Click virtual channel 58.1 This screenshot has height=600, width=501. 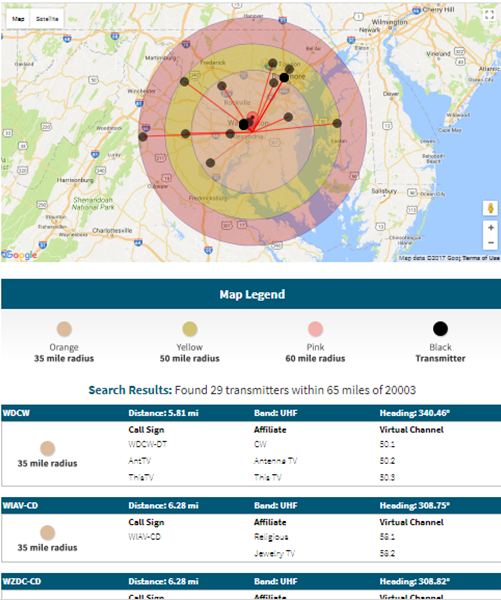coord(387,537)
